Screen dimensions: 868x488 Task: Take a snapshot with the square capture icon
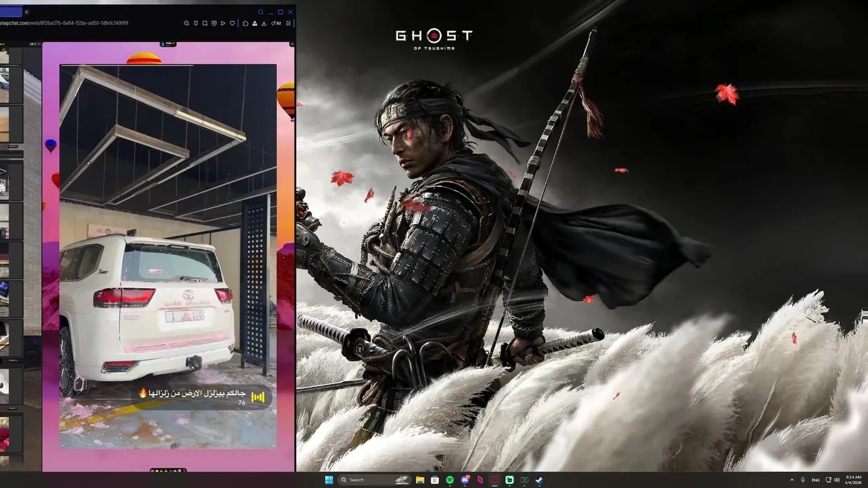(205, 23)
